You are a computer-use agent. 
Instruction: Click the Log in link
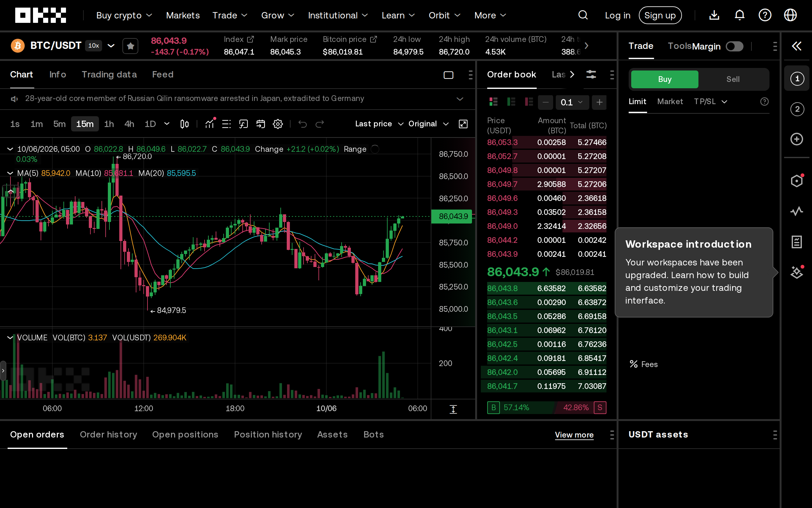click(617, 16)
